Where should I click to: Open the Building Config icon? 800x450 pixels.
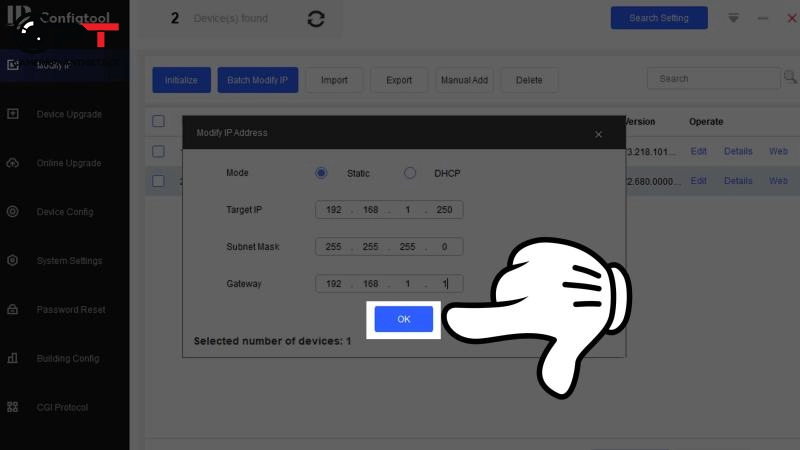click(x=13, y=358)
